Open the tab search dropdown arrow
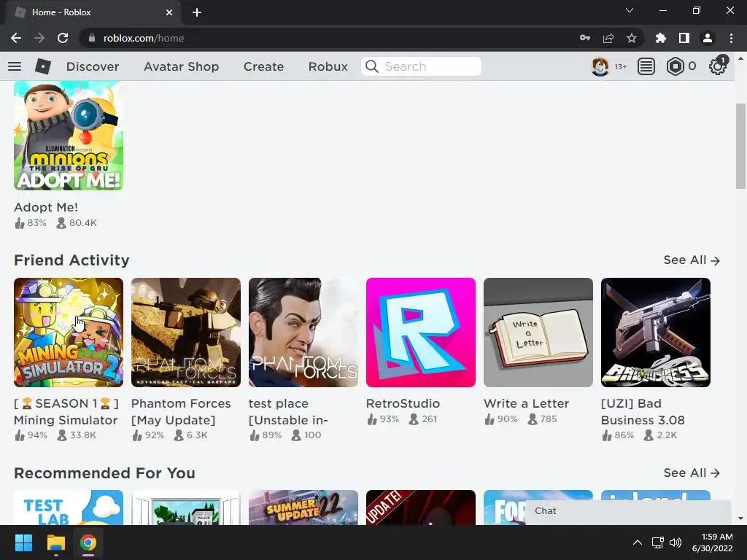 (630, 10)
